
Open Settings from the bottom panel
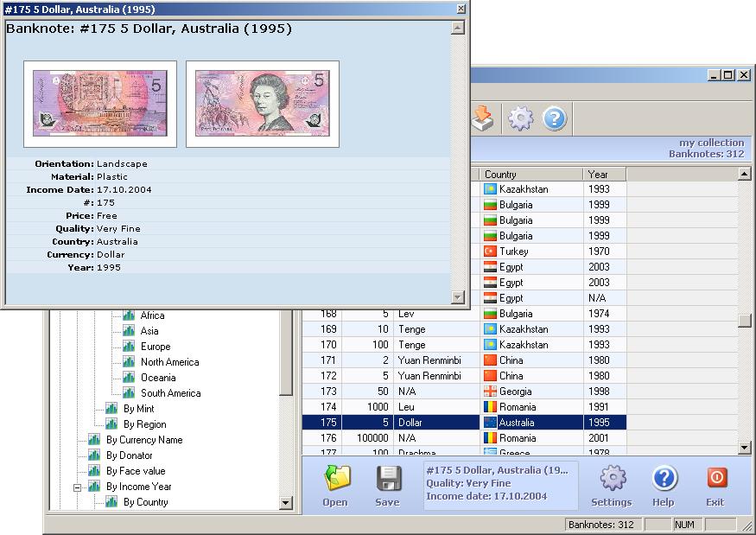coord(612,486)
